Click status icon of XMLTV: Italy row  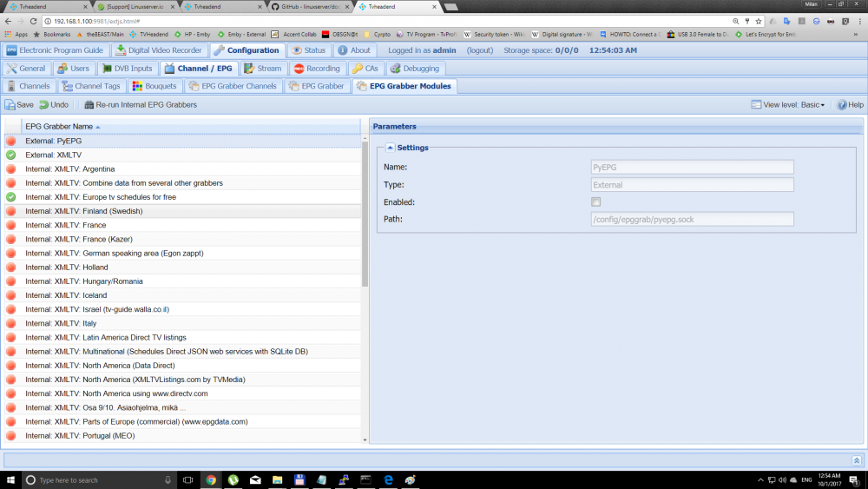click(11, 323)
